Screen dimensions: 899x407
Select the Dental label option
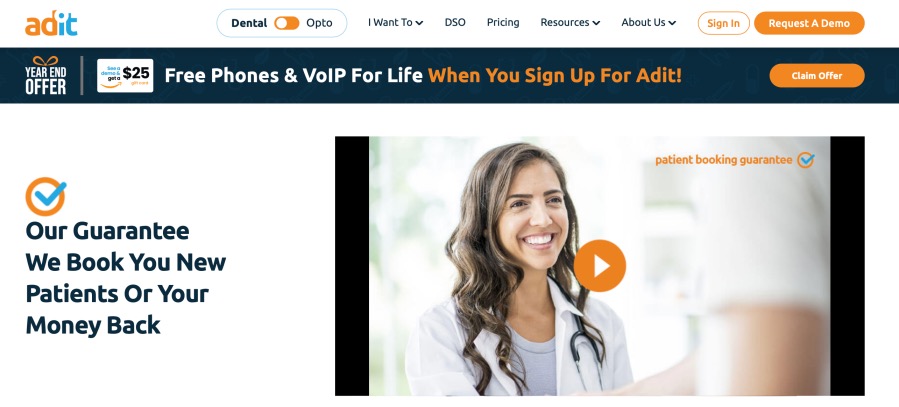tap(249, 23)
